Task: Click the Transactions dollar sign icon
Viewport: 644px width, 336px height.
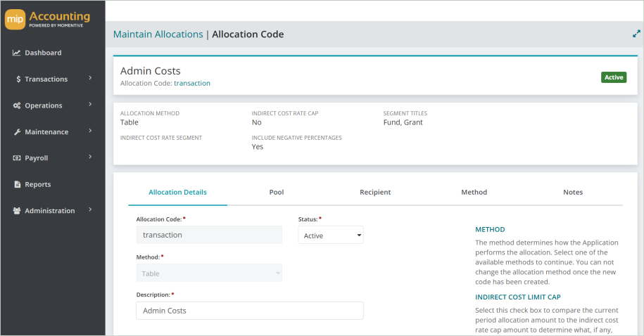Action: (18, 79)
